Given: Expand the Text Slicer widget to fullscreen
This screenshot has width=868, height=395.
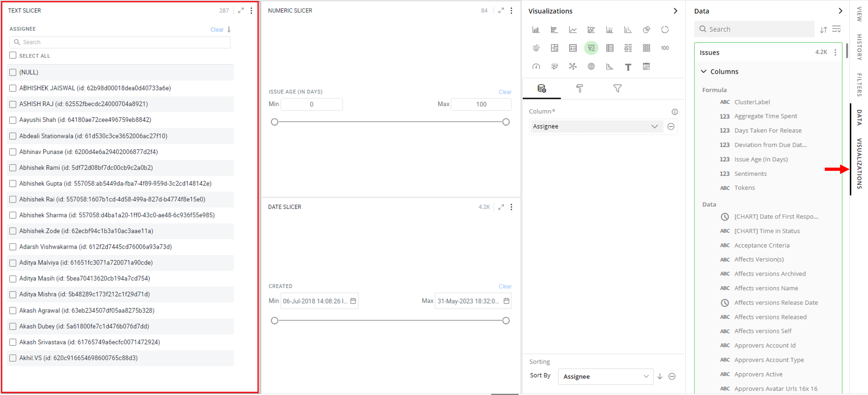Looking at the screenshot, I should [x=241, y=11].
